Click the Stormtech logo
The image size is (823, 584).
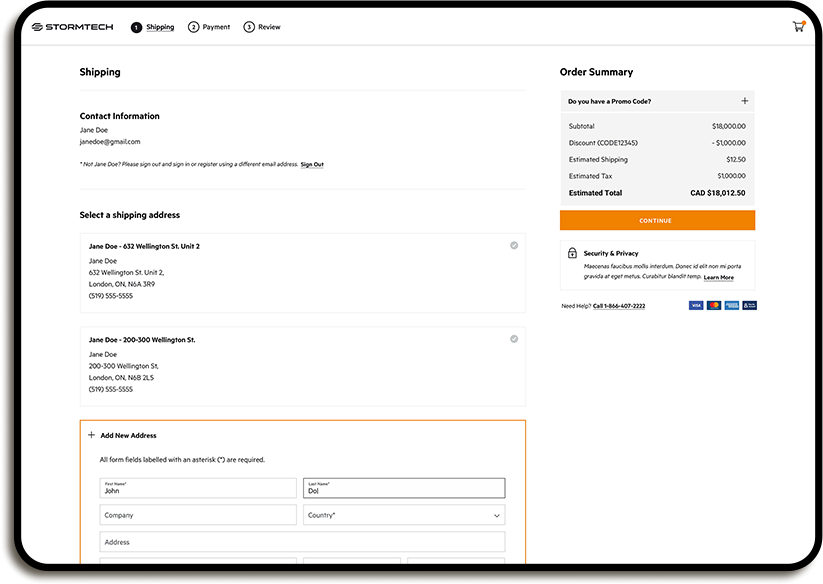(x=72, y=27)
